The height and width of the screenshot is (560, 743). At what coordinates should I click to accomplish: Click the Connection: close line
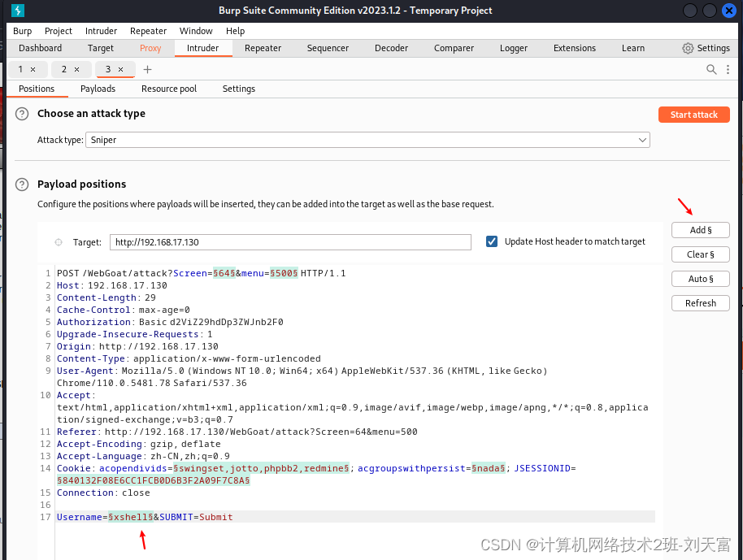click(x=103, y=493)
